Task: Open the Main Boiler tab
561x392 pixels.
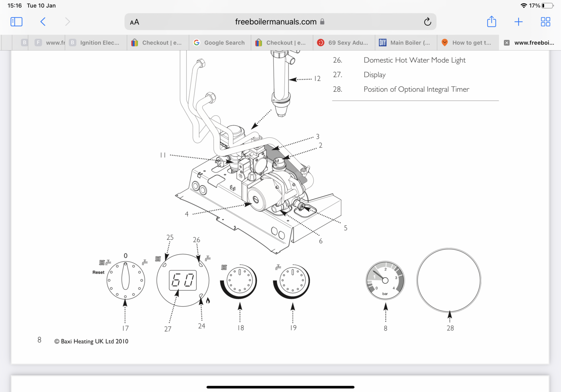Action: pyautogui.click(x=406, y=43)
